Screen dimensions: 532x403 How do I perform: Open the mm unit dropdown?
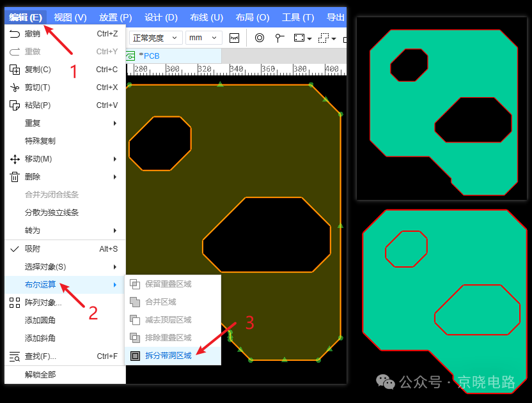tap(203, 38)
